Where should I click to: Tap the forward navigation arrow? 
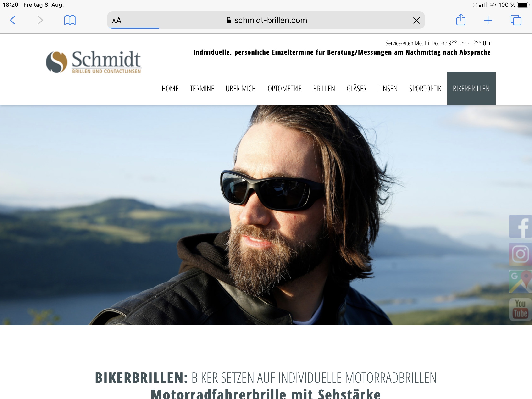coord(40,20)
